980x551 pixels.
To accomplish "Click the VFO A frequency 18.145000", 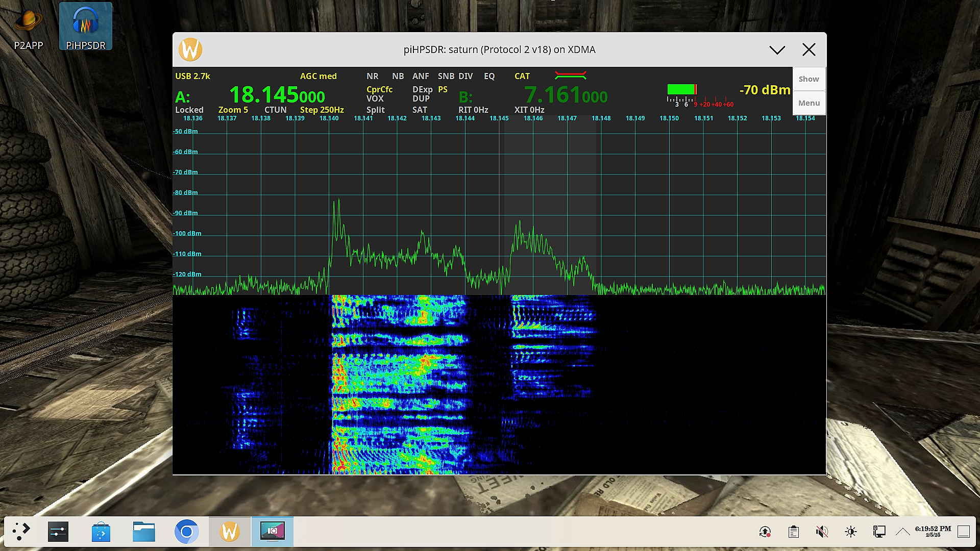I will tap(277, 95).
